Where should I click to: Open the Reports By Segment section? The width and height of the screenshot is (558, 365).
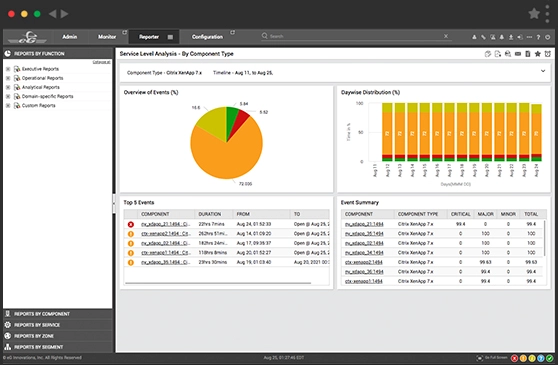(x=58, y=347)
